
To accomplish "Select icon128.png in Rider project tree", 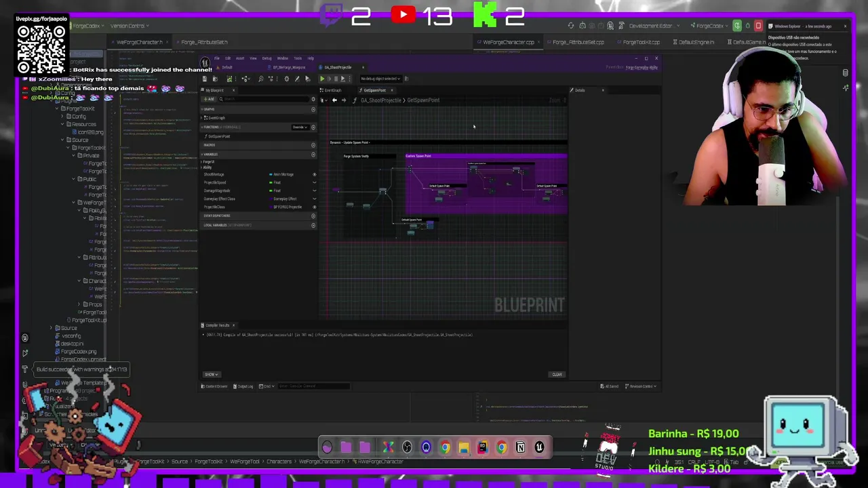I will point(88,132).
